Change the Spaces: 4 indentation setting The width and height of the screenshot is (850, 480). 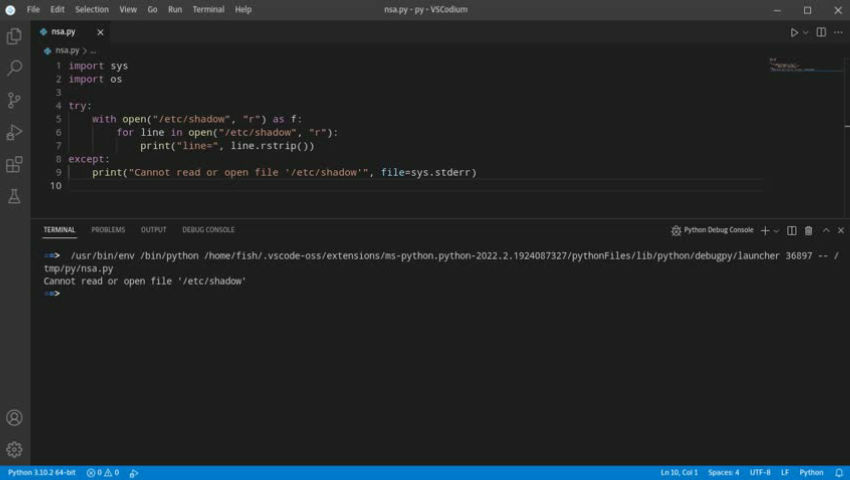point(723,473)
